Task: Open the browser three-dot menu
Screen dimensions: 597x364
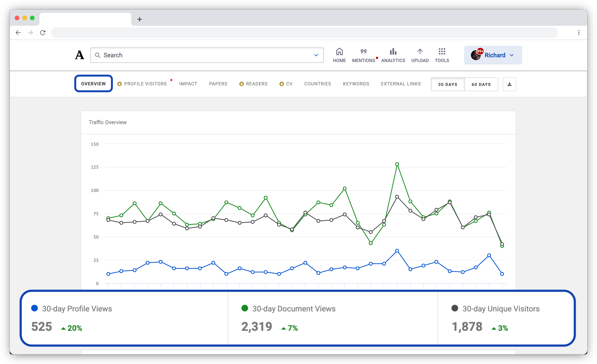Action: [x=579, y=32]
